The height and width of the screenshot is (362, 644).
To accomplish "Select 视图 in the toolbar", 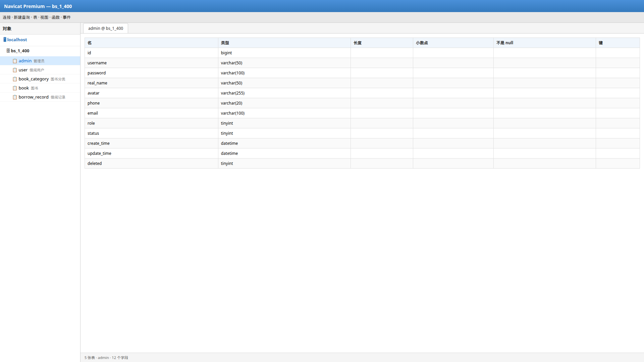I will click(x=44, y=17).
